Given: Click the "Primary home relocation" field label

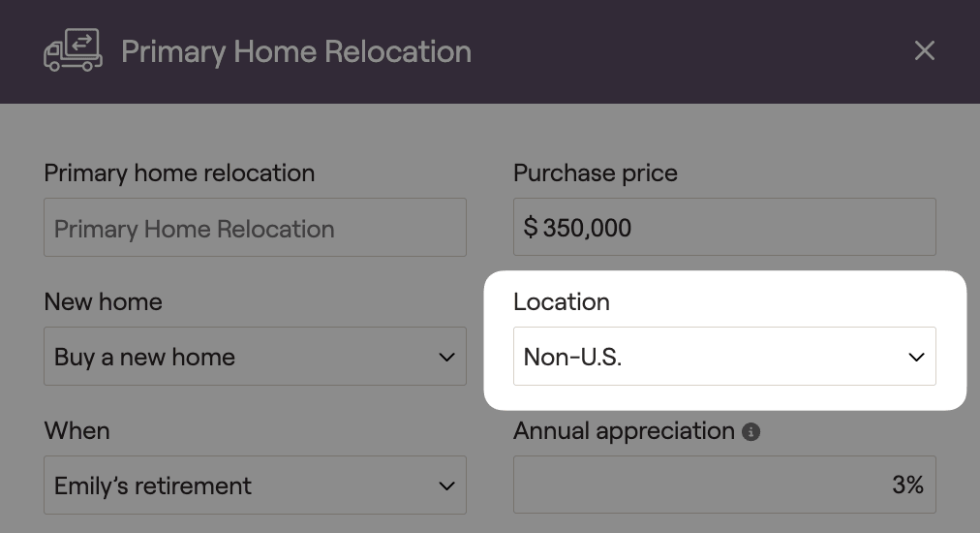Looking at the screenshot, I should [x=179, y=173].
